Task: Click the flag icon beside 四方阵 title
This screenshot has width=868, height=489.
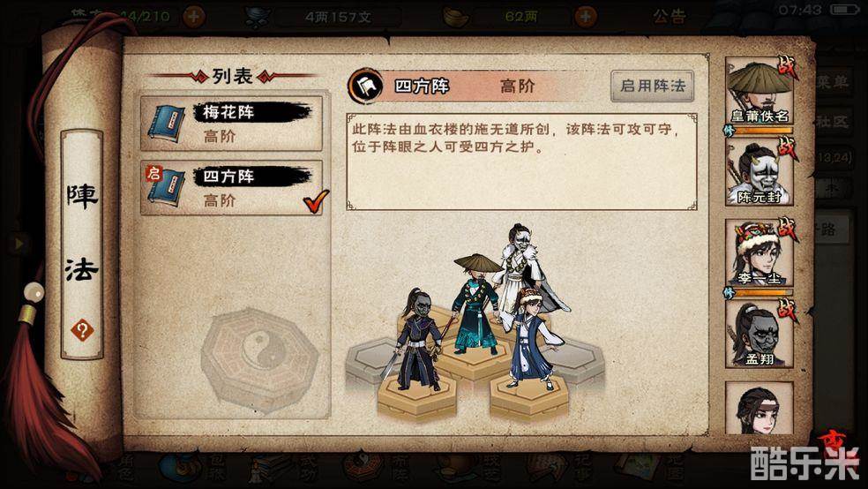Action: pyautogui.click(x=365, y=86)
